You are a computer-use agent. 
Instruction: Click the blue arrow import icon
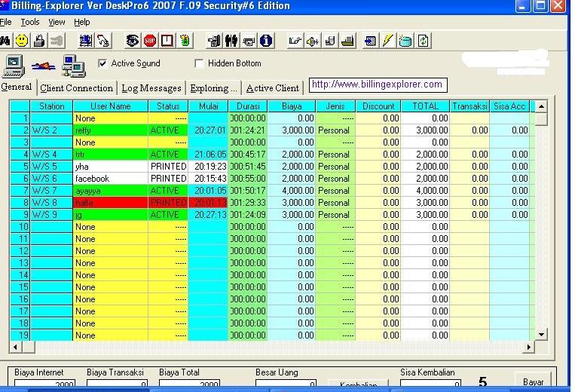coord(370,41)
